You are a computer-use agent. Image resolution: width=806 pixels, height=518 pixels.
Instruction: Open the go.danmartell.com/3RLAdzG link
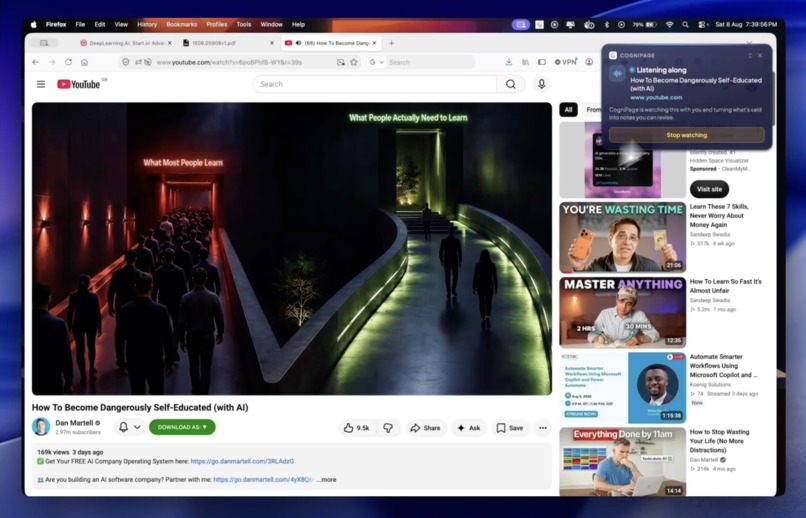pos(242,461)
